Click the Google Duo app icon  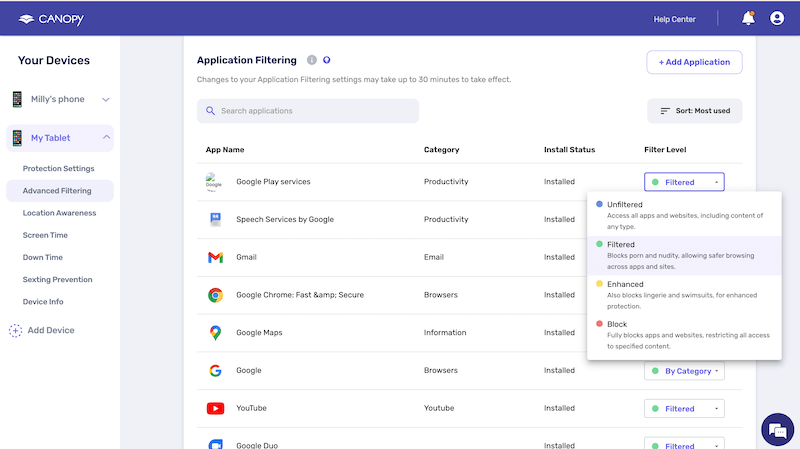(215, 444)
